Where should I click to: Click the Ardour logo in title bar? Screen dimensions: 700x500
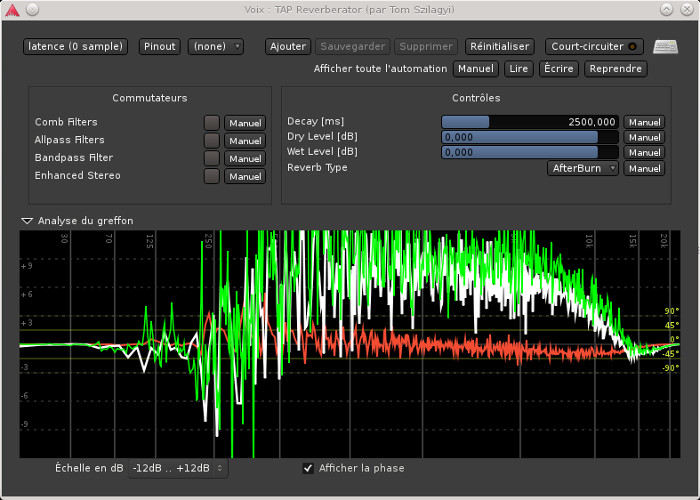point(11,9)
